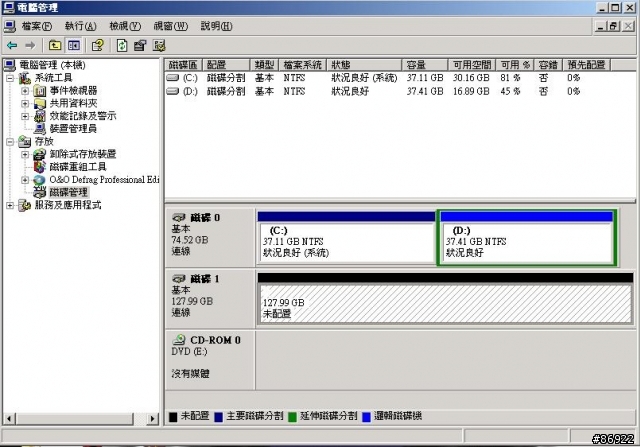This screenshot has height=447, width=640.
Task: Click the 事件檢視器 tree icon
Action: point(40,91)
